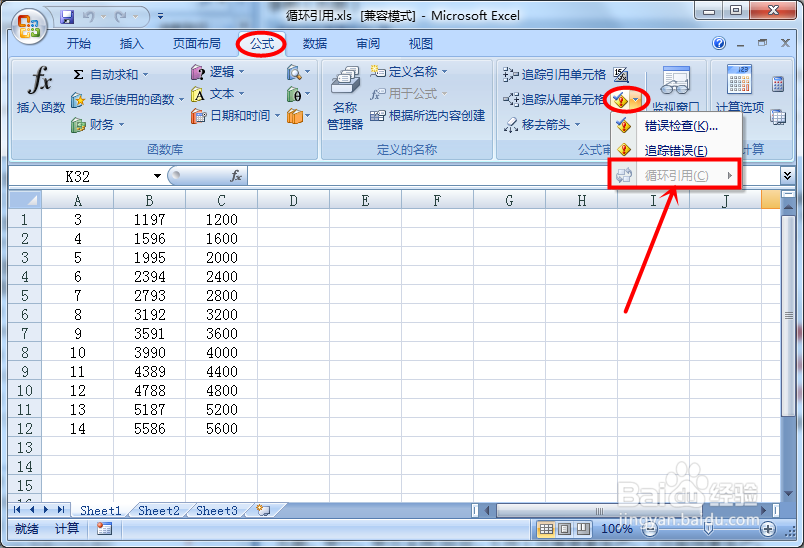Switch to Normal view button
This screenshot has width=804, height=548.
click(x=546, y=529)
